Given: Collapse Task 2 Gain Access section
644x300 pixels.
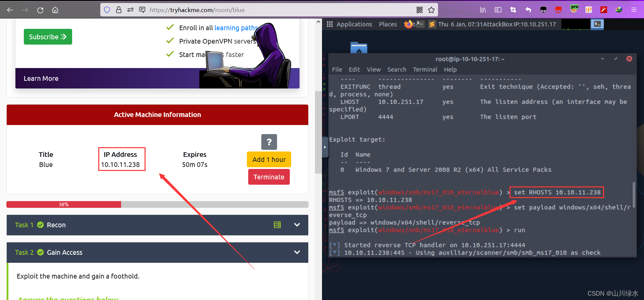Looking at the screenshot, I should pyautogui.click(x=297, y=252).
